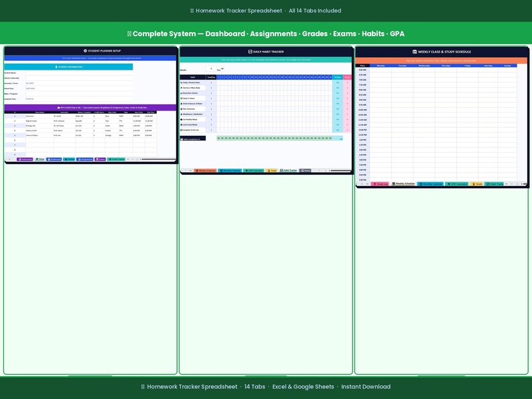Select Habit Tracker tab in the middle sheet
532x399 pixels.
tap(288, 170)
